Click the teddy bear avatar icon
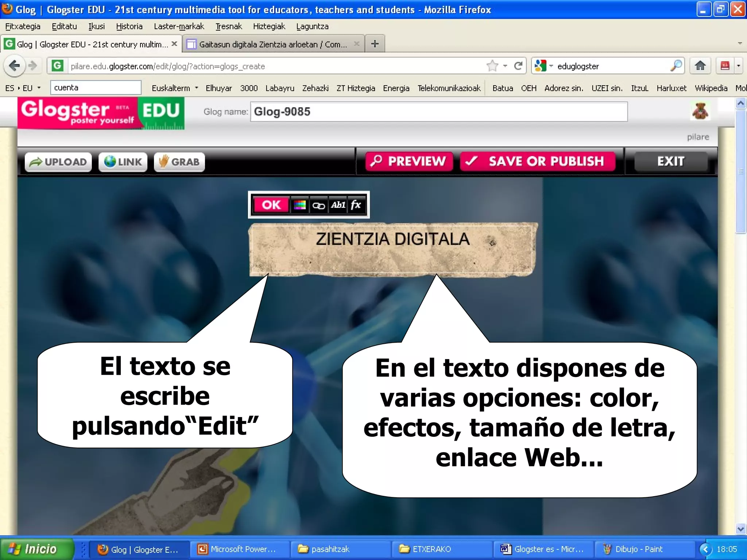The image size is (747, 560). tap(700, 111)
